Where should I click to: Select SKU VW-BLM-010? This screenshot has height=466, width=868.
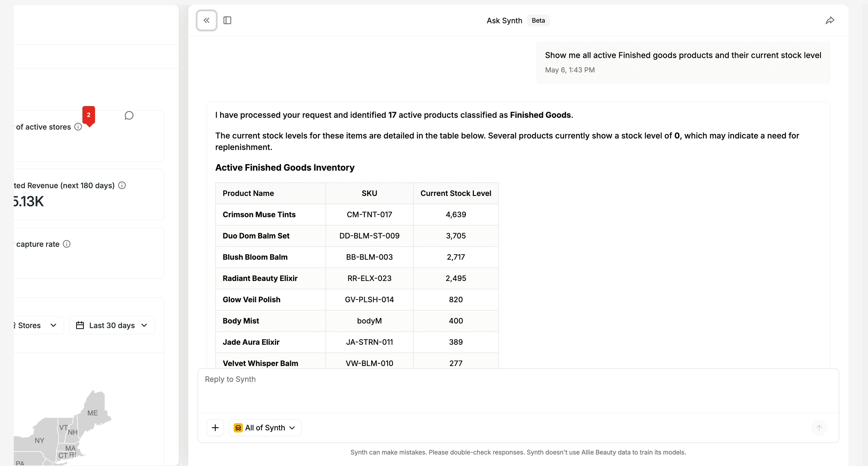pos(369,363)
